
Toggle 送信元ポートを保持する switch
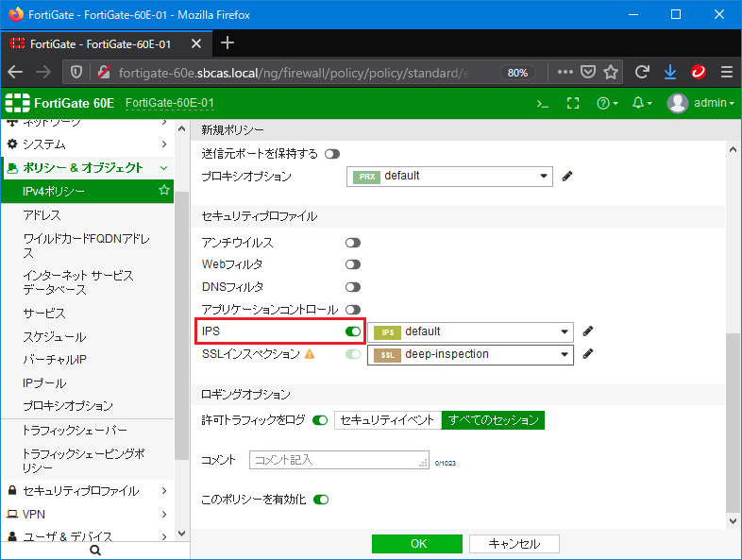[332, 154]
